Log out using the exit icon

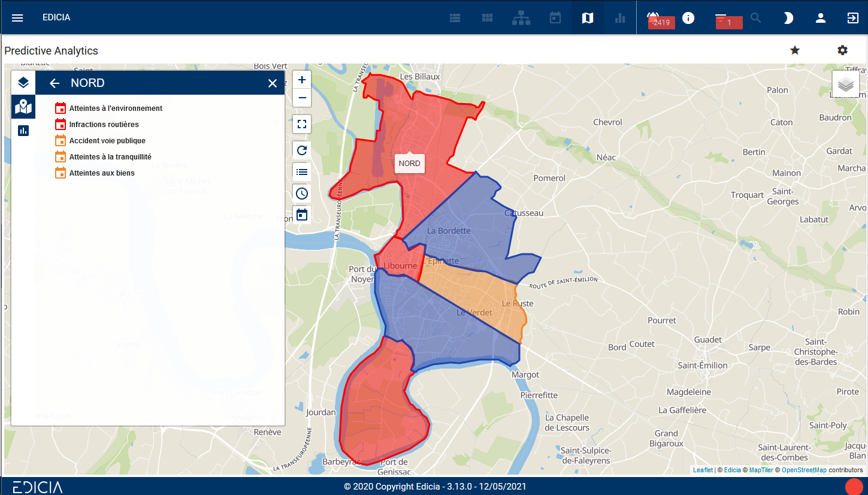pyautogui.click(x=852, y=18)
